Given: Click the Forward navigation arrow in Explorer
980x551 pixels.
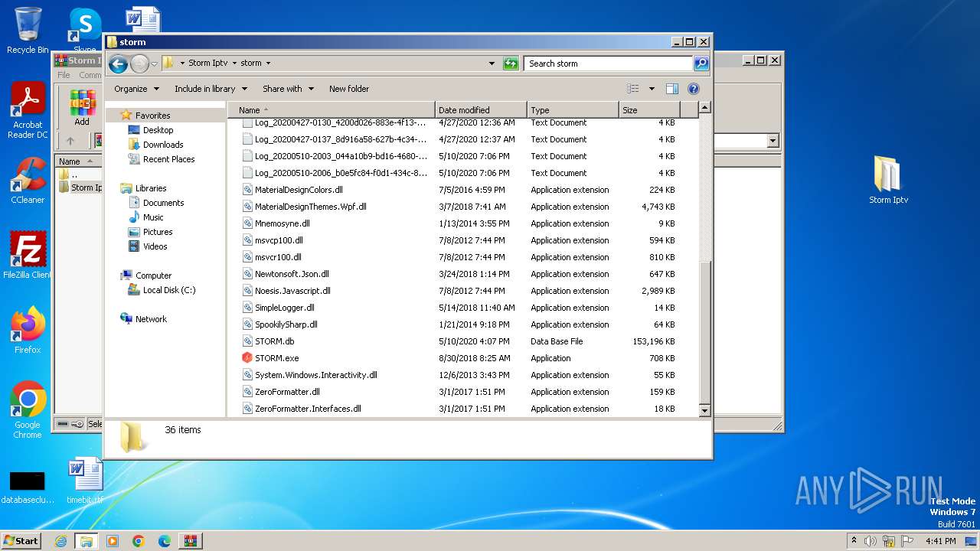Looking at the screenshot, I should pos(139,64).
